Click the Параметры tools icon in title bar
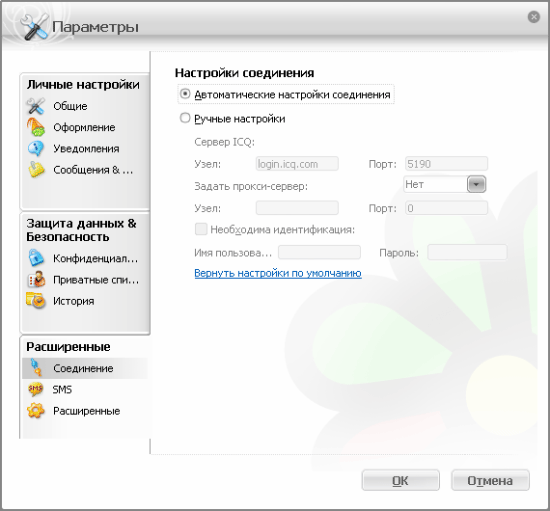The image size is (550, 511). pos(34,27)
